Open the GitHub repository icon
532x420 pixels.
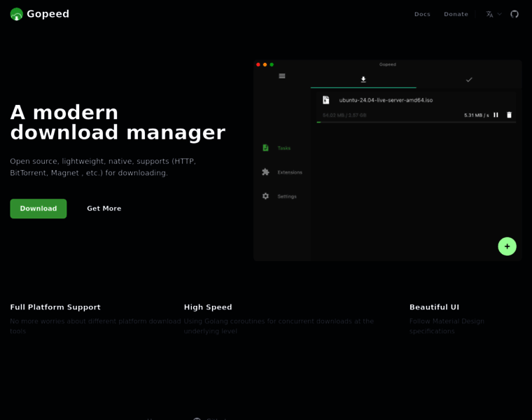(514, 14)
